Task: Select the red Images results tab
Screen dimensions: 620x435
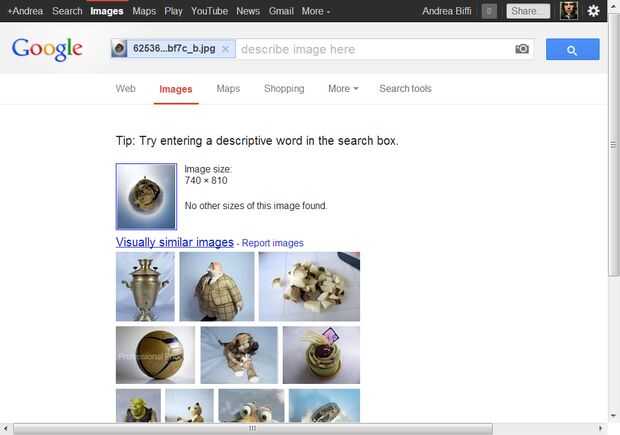Action: pyautogui.click(x=176, y=89)
